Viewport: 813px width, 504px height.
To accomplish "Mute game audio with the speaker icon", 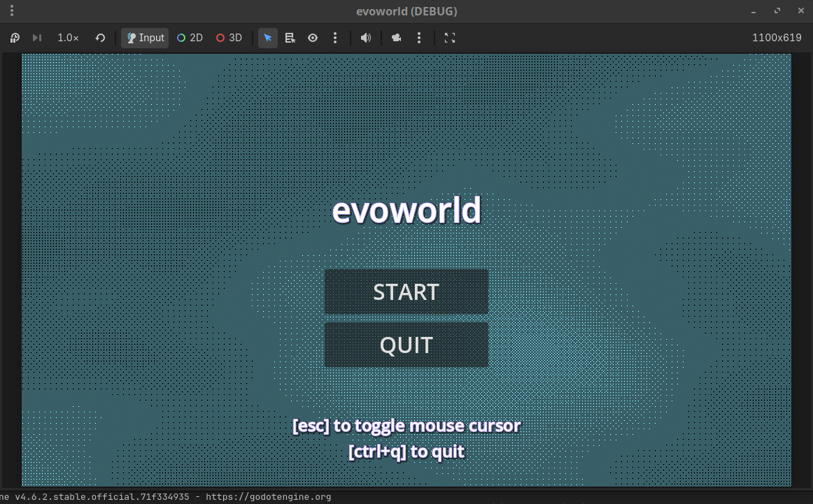I will pos(366,38).
